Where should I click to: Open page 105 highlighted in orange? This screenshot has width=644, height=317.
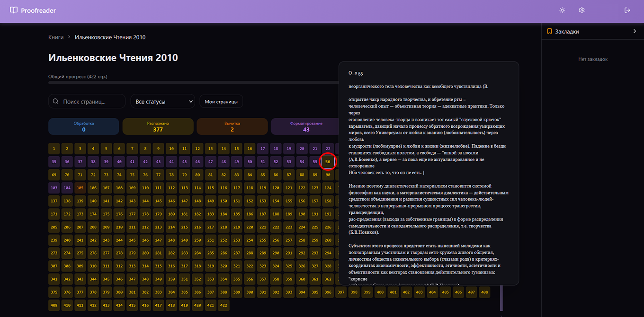coord(80,188)
